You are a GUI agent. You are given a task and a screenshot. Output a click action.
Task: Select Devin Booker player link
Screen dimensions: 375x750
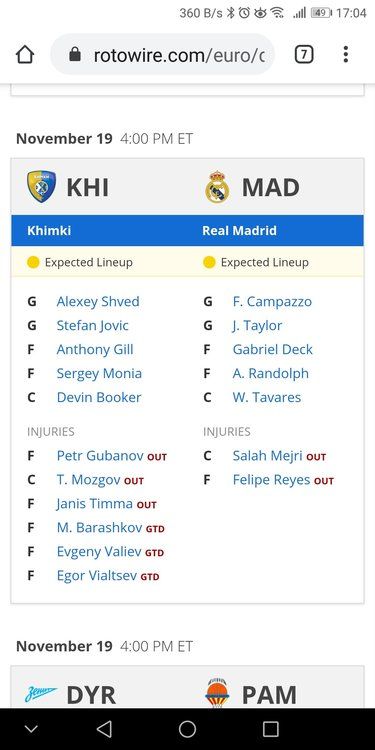99,397
